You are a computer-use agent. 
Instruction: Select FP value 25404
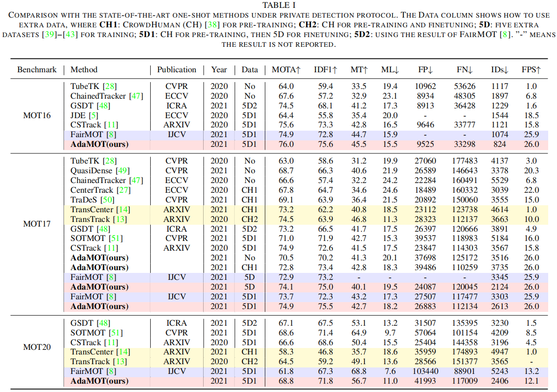425,342
